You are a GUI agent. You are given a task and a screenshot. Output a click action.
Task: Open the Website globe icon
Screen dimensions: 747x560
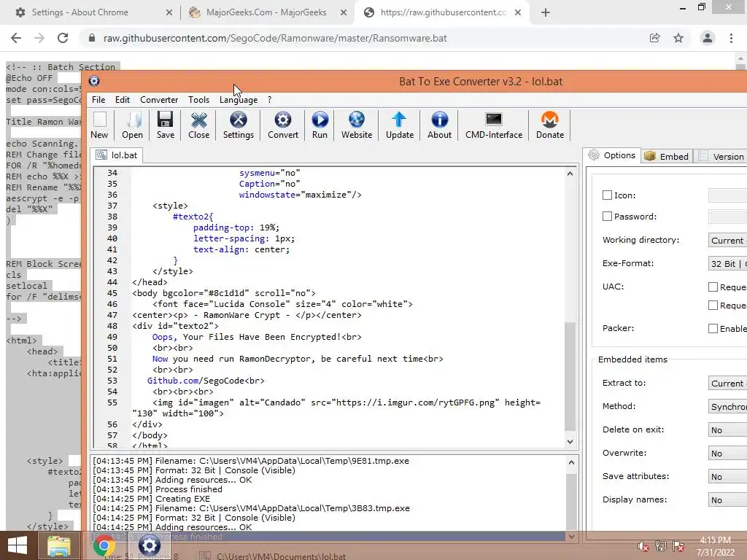[356, 125]
